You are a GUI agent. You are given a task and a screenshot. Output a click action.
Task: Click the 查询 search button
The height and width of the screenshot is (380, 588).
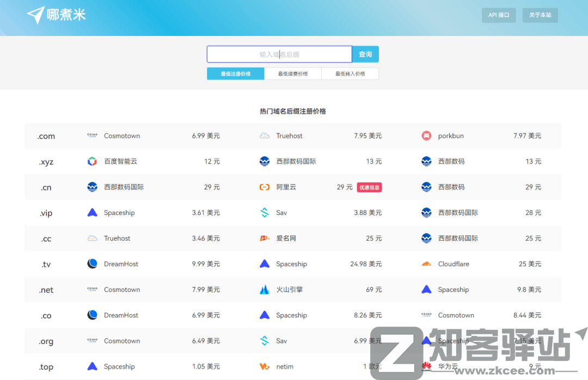tap(365, 54)
